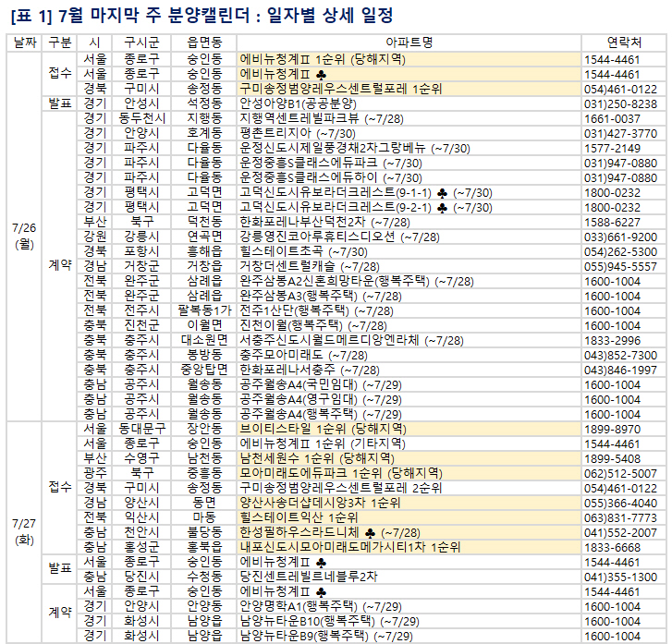Image resolution: width=672 pixels, height=644 pixels.
Task: Select the 7/27 (화) date cell
Action: pyautogui.click(x=24, y=532)
